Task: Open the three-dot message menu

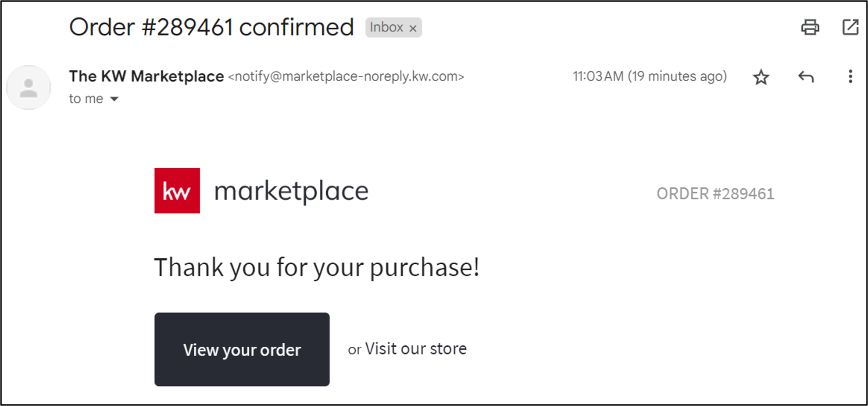Action: point(850,77)
